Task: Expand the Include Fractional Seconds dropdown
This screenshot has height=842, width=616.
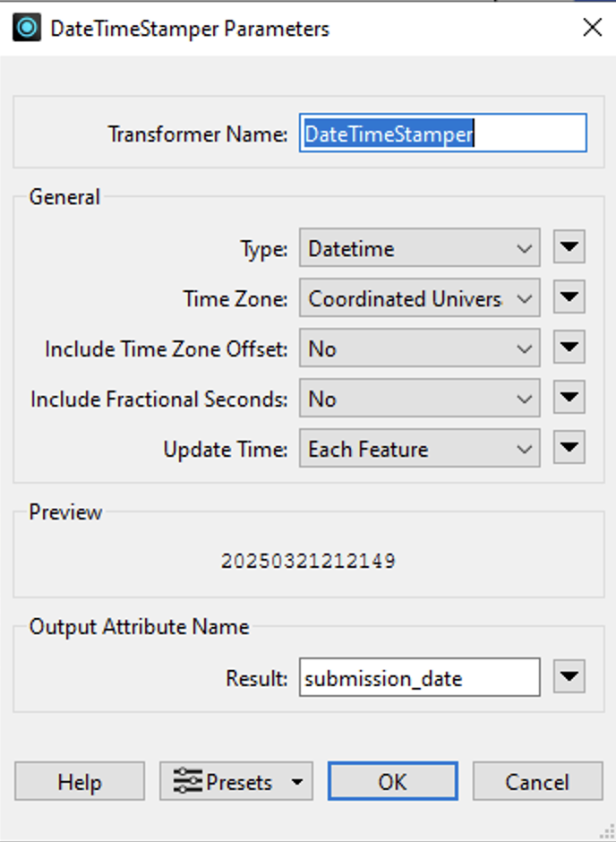Action: [420, 398]
